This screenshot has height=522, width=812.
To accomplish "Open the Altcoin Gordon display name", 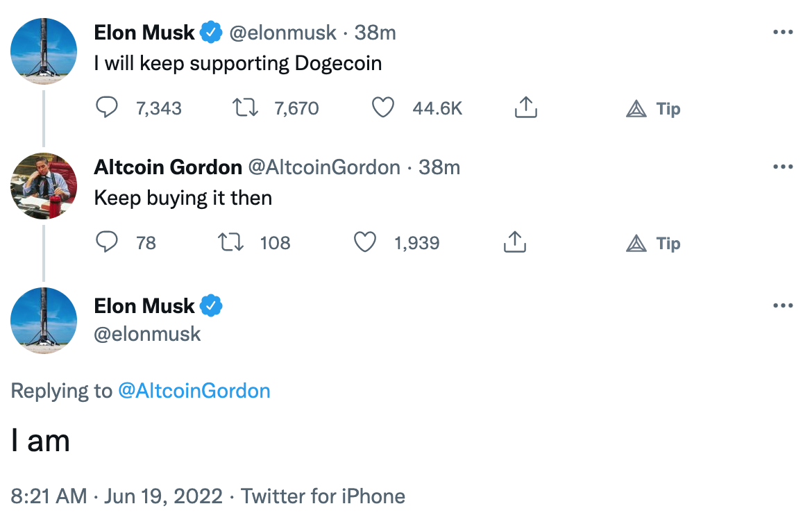I will pyautogui.click(x=168, y=167).
